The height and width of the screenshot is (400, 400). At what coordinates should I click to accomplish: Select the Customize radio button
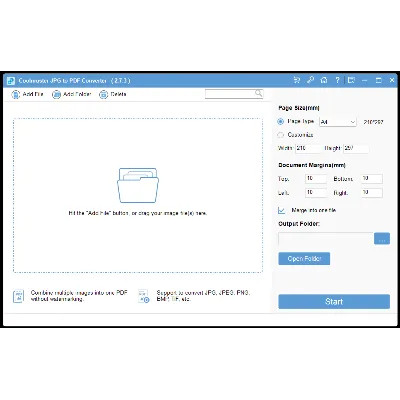280,135
